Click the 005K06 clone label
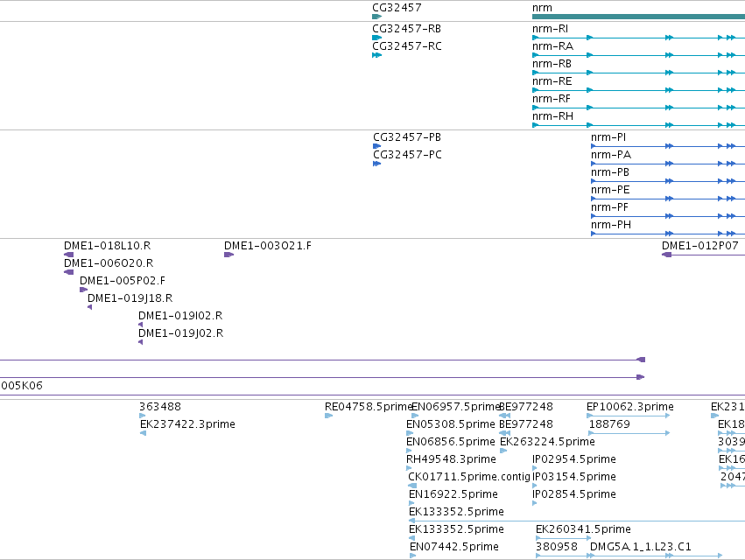Image resolution: width=745 pixels, height=560 pixels. (22, 386)
